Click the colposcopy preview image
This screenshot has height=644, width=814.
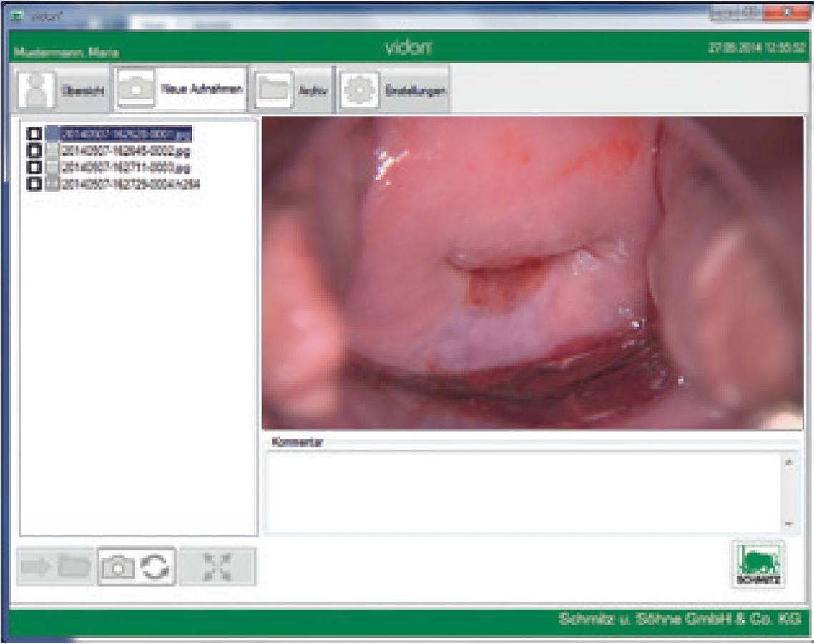pyautogui.click(x=532, y=273)
